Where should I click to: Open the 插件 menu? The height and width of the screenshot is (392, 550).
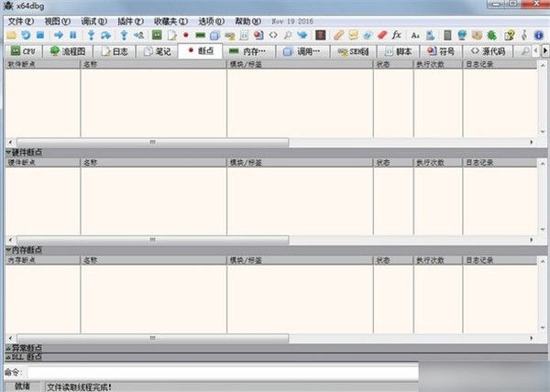pyautogui.click(x=130, y=21)
